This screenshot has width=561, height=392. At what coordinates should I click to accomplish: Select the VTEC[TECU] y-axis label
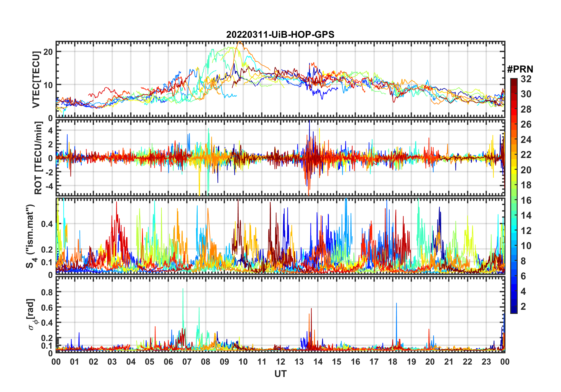click(x=36, y=80)
